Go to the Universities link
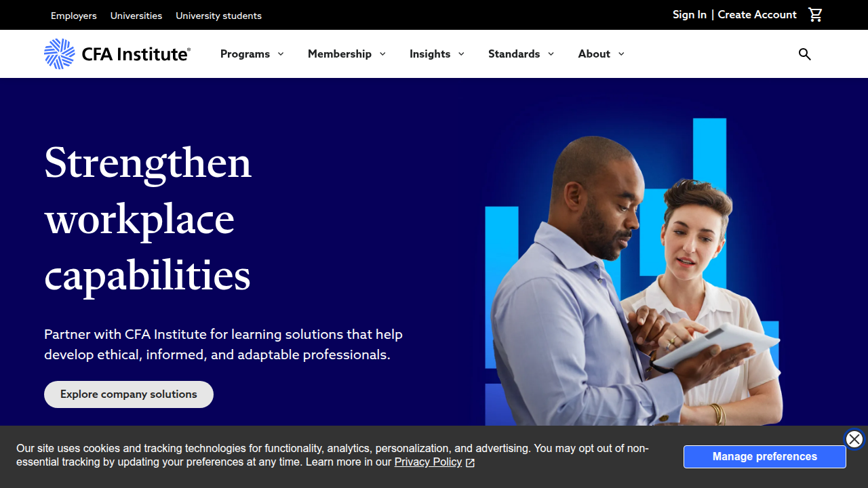This screenshot has width=868, height=488. [x=136, y=16]
